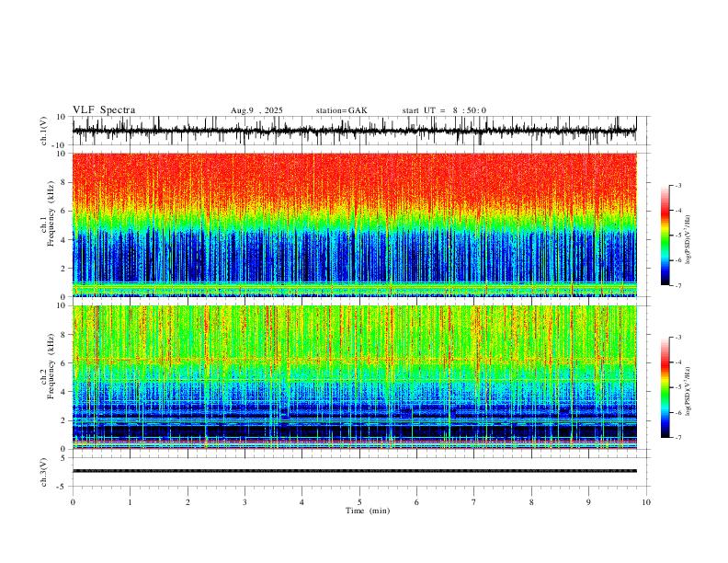728x563 pixels.
Task: Click the ch.1 color bar "log(PSD)(V²/Hz)" label
Action: pyautogui.click(x=688, y=240)
